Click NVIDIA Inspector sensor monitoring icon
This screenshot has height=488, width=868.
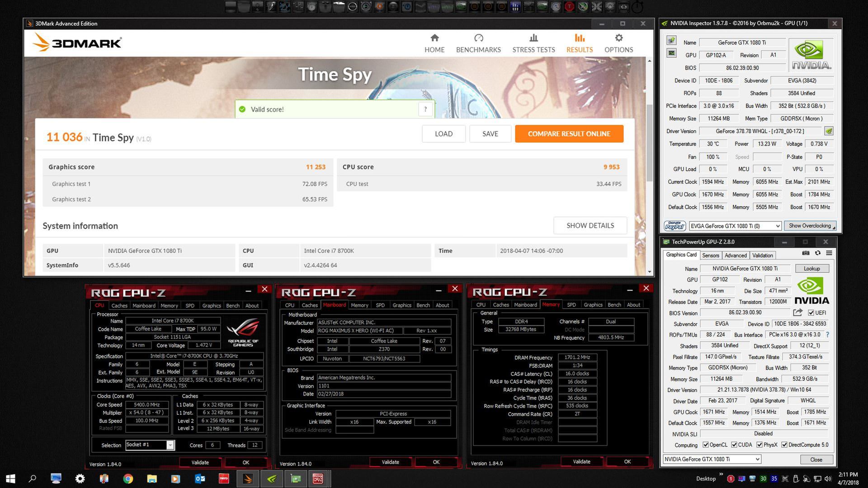point(671,53)
